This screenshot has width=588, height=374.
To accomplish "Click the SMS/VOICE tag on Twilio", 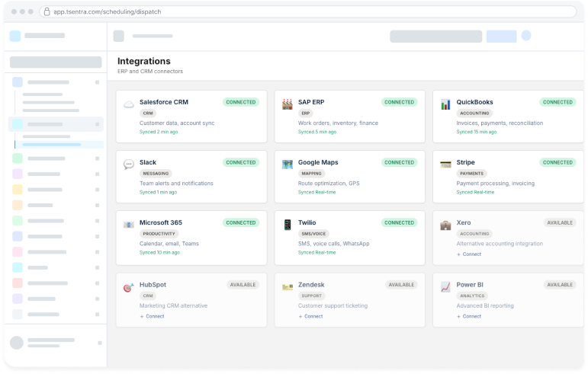I will click(313, 234).
